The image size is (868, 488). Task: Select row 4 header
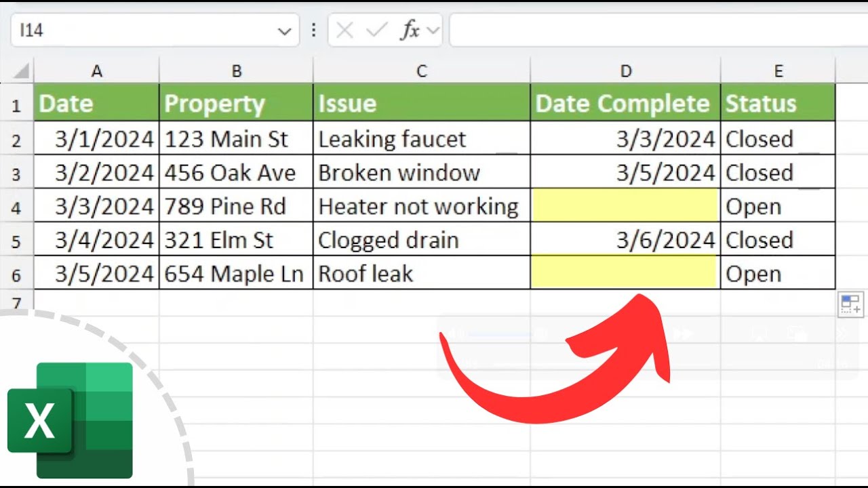(16, 207)
